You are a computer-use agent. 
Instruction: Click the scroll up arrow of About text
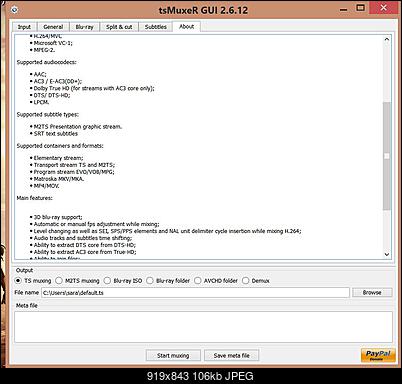pos(387,39)
